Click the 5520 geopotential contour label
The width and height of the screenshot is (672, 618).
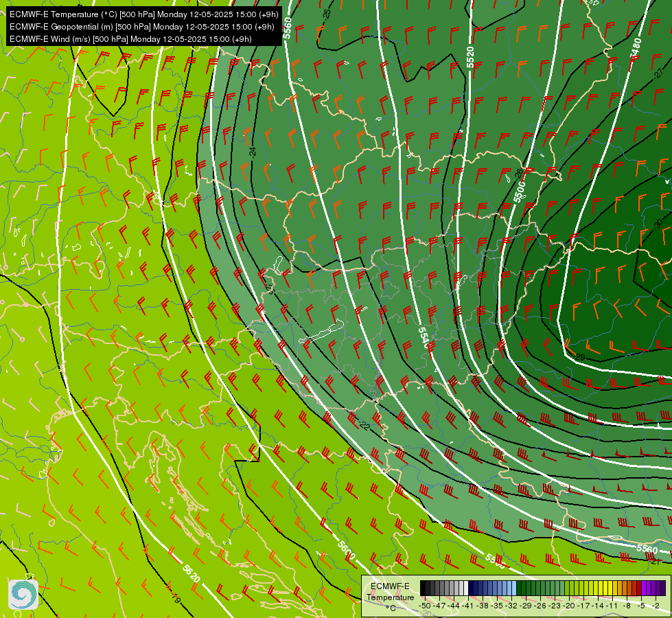pyautogui.click(x=470, y=57)
